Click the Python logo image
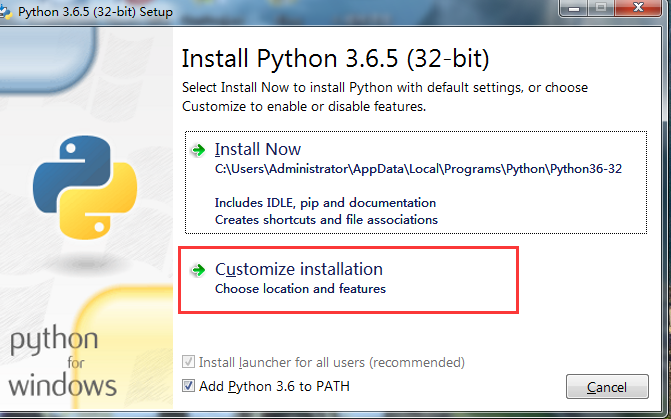 coord(85,187)
